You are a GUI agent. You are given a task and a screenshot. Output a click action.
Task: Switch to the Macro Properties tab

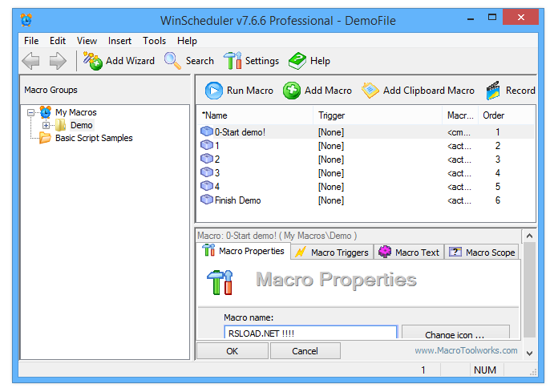pos(244,251)
